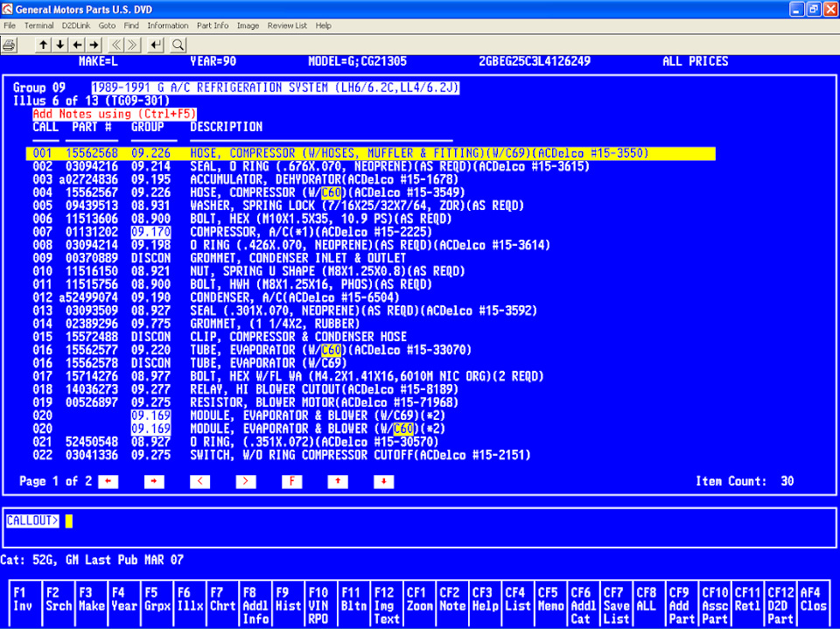840x629 pixels.
Task: Click the CF10 Assc Part function key
Action: [x=715, y=603]
